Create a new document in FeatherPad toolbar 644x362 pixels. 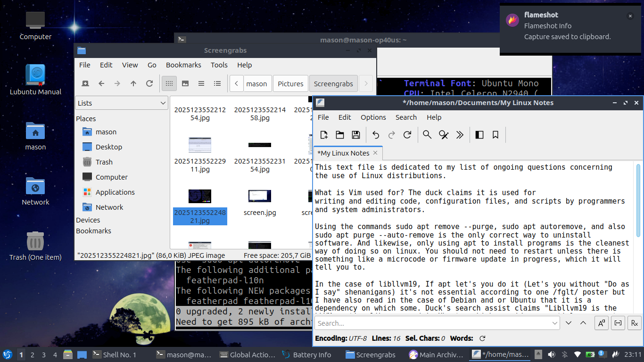click(x=324, y=135)
